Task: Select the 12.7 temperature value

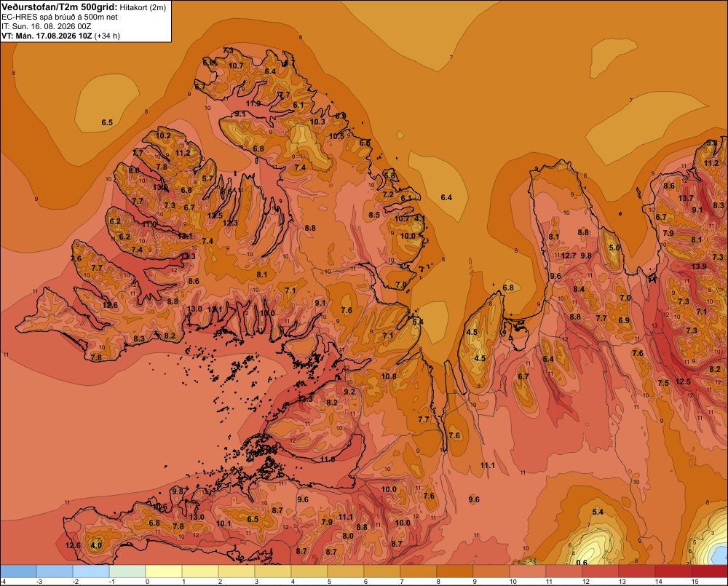Action: (x=569, y=256)
